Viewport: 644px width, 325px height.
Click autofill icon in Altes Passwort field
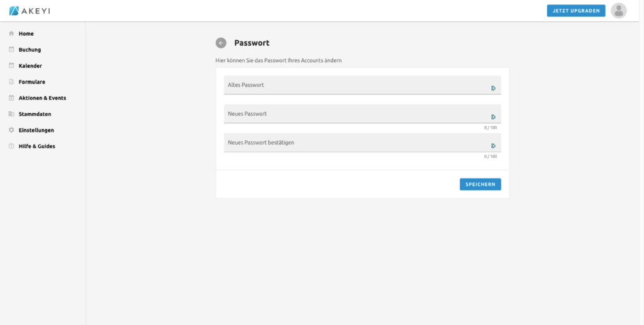(x=493, y=88)
